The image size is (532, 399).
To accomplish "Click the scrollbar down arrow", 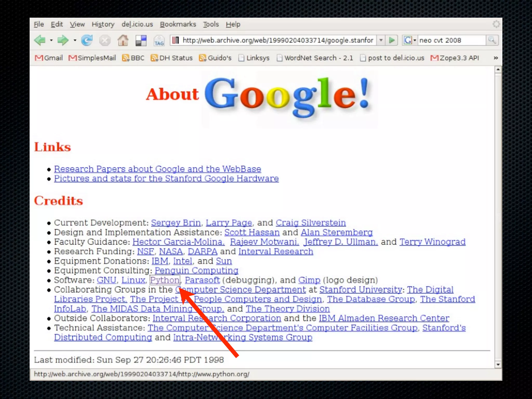I will click(x=498, y=364).
